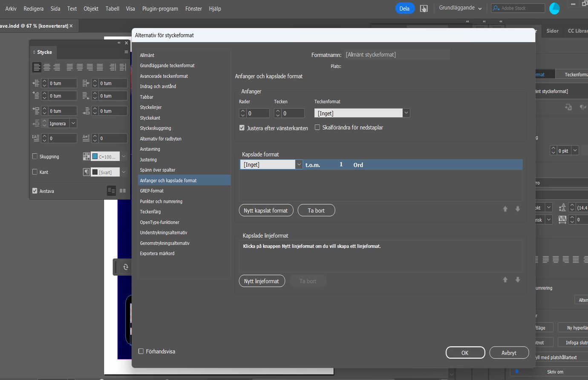Click justify with last line right icon
588x380 pixels.
click(x=89, y=67)
